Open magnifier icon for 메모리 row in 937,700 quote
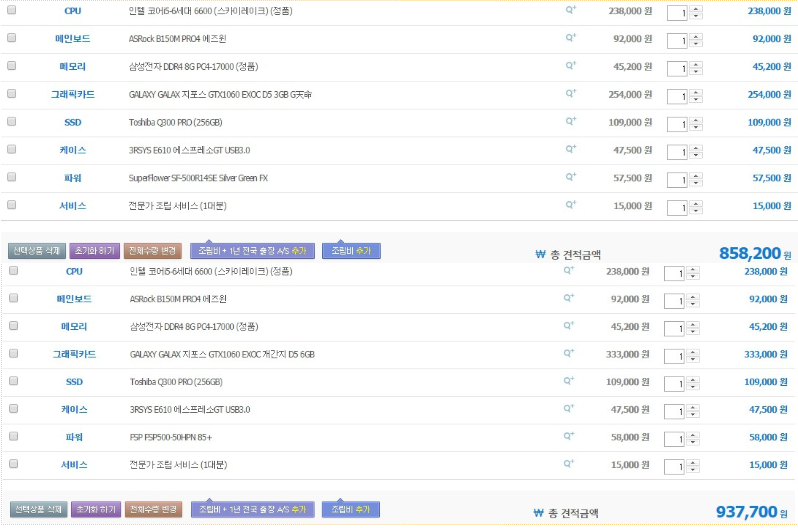798x528 pixels. pos(568,325)
